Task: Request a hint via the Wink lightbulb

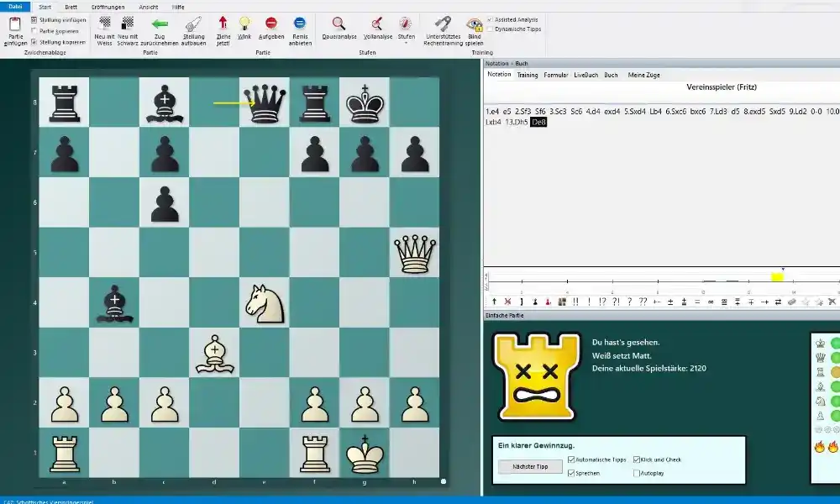Action: tap(245, 30)
